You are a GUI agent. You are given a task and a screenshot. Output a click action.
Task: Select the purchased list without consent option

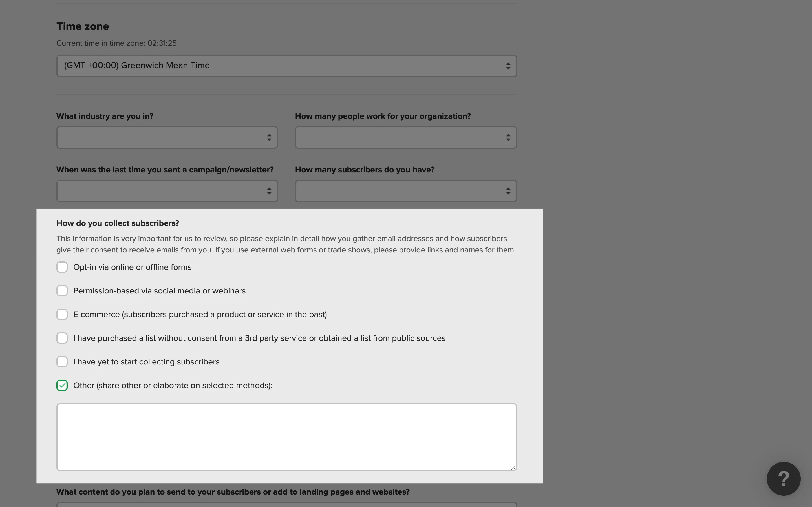(x=62, y=338)
